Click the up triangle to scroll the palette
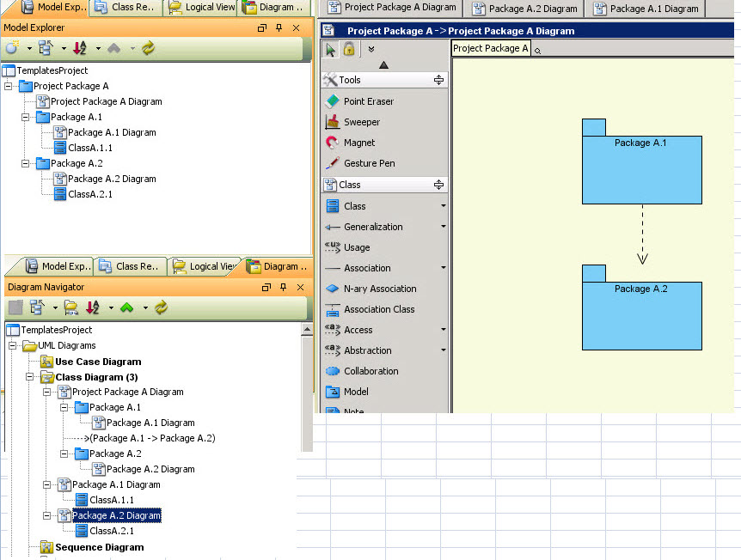Image resolution: width=741 pixels, height=560 pixels. coord(383,64)
